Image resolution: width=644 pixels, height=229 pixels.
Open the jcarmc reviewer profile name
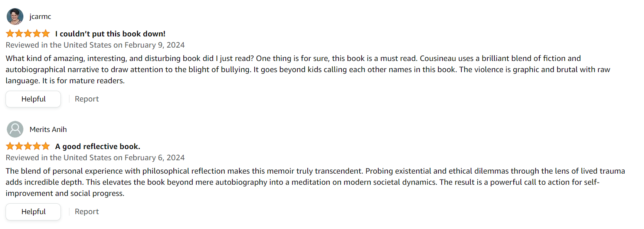40,17
